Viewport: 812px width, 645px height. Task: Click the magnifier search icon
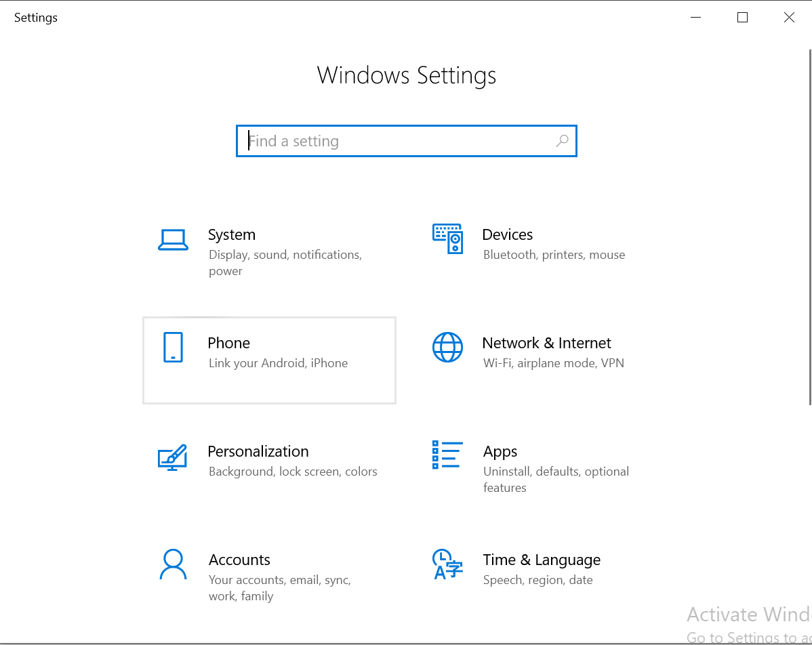563,141
